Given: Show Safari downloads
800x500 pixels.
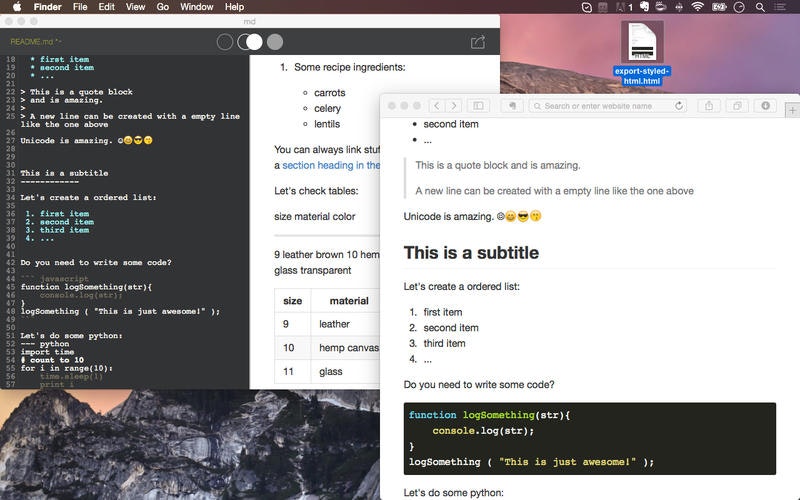Looking at the screenshot, I should 765,106.
